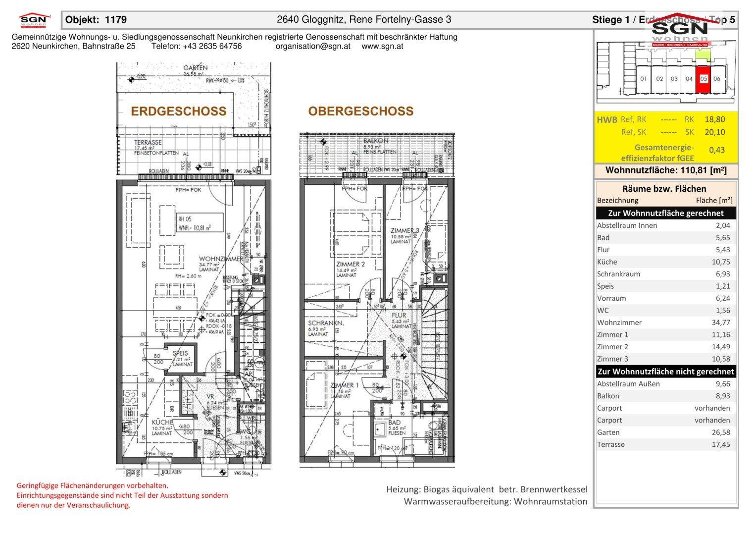Click the 'Küche' row label in the room table

click(x=607, y=262)
